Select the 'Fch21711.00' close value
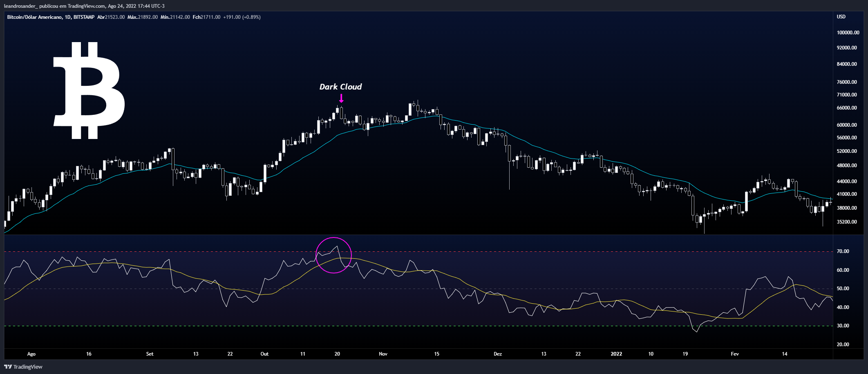The height and width of the screenshot is (374, 868). click(x=206, y=17)
